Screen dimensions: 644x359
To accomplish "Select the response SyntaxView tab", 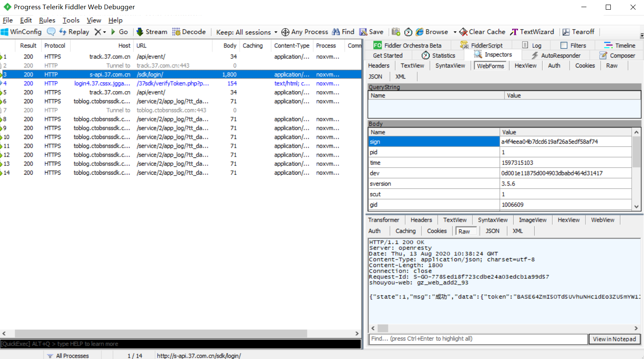I will (x=493, y=220).
